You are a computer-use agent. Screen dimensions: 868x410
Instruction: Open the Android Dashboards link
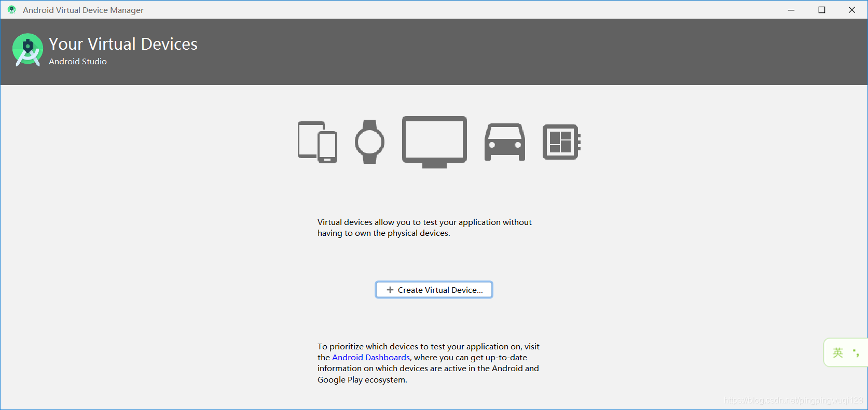pos(371,358)
